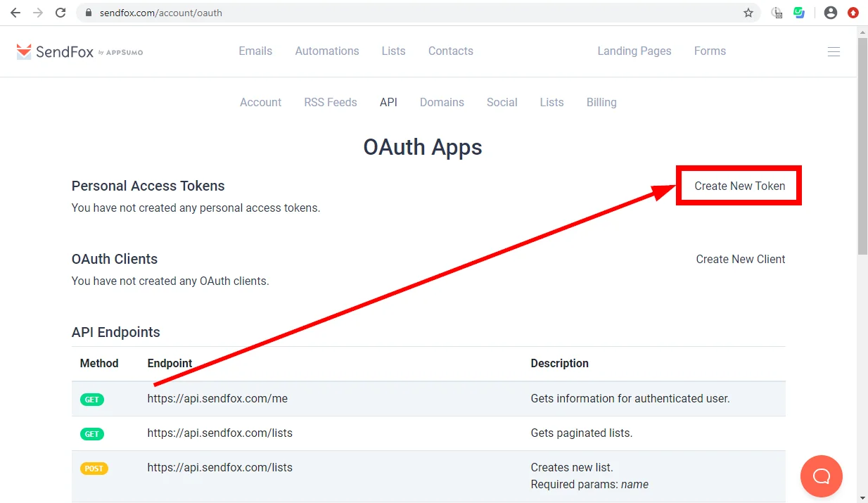Image resolution: width=868 pixels, height=503 pixels.
Task: Click the GET badge for the /me endpoint
Action: tap(92, 400)
